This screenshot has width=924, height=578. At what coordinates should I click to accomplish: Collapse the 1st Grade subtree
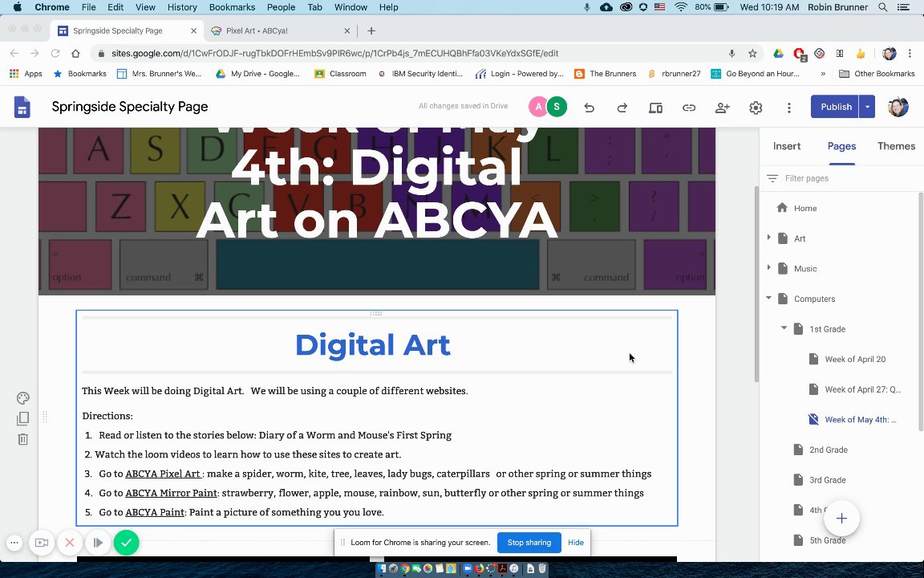pos(784,328)
